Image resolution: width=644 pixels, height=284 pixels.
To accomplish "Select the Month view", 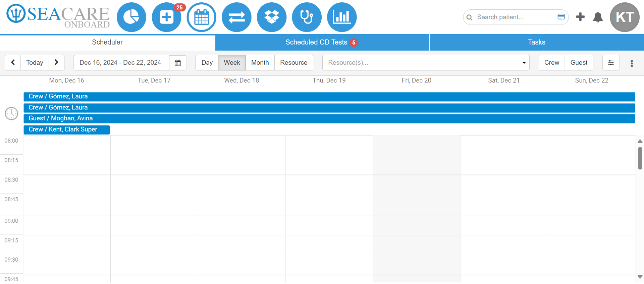I will tap(260, 63).
